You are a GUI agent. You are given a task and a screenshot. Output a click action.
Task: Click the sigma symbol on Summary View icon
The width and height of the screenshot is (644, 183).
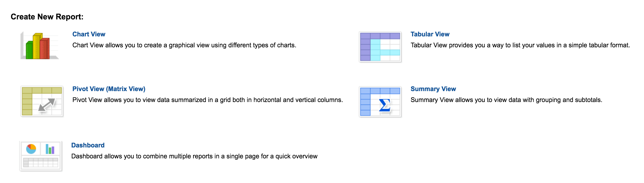pos(384,105)
